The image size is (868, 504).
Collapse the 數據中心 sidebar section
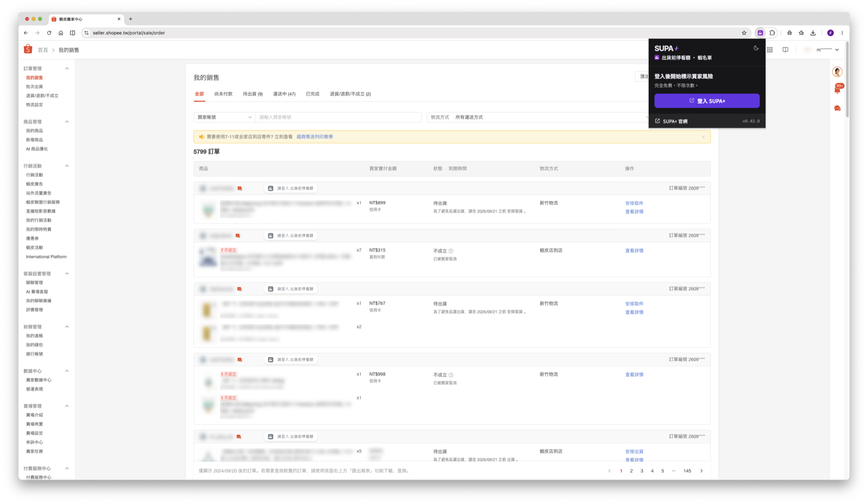[x=67, y=371]
